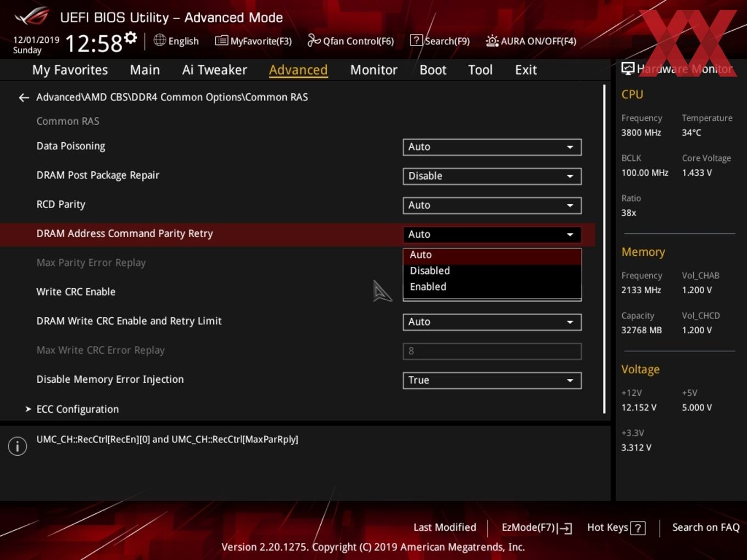Click the Last Modified button
This screenshot has width=747, height=560.
[444, 528]
